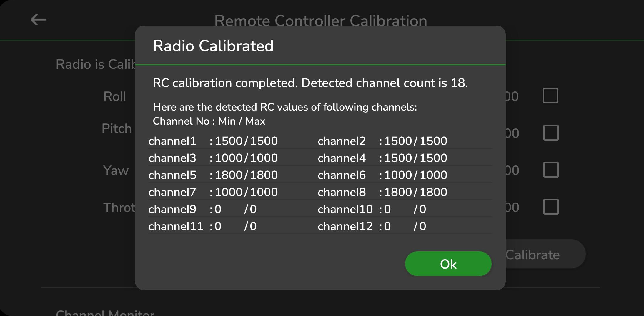Tap the Pitch label
The width and height of the screenshot is (644, 316).
[x=117, y=128]
